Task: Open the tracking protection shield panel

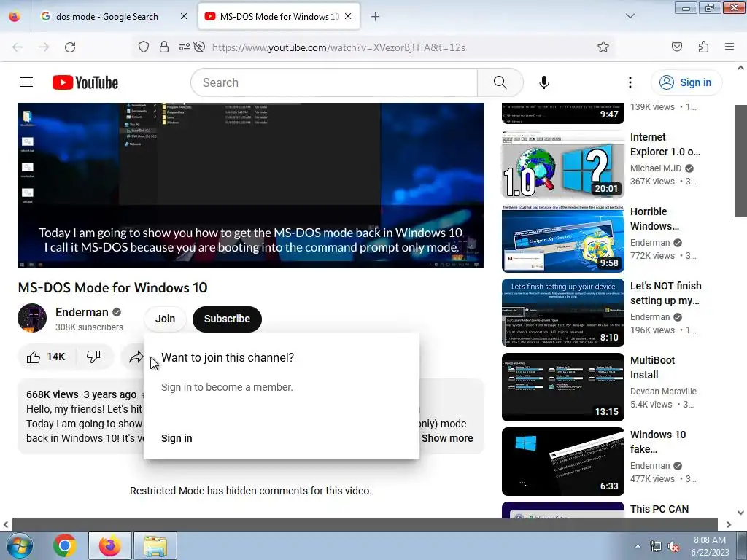Action: pos(144,47)
